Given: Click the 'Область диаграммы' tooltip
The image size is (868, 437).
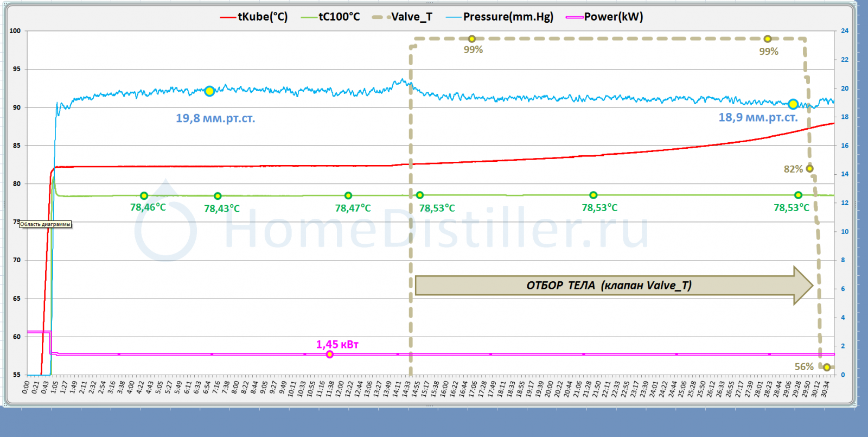Looking at the screenshot, I should [46, 224].
